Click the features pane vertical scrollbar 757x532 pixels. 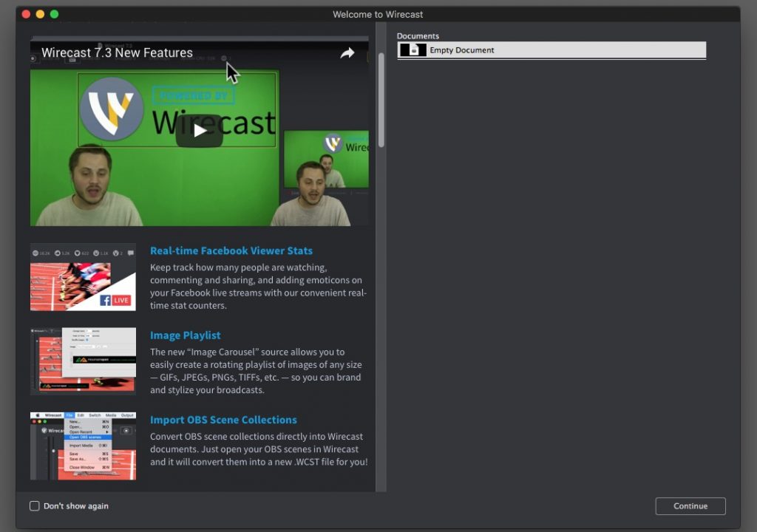(381, 100)
